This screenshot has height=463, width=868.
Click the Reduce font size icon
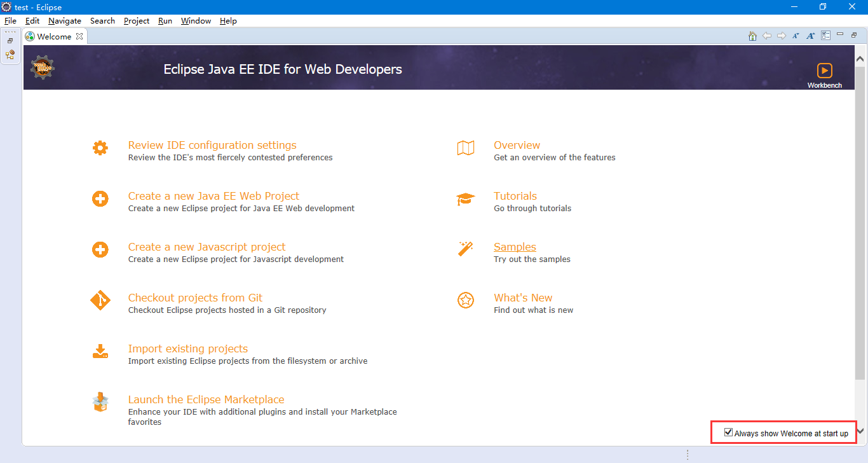[796, 36]
